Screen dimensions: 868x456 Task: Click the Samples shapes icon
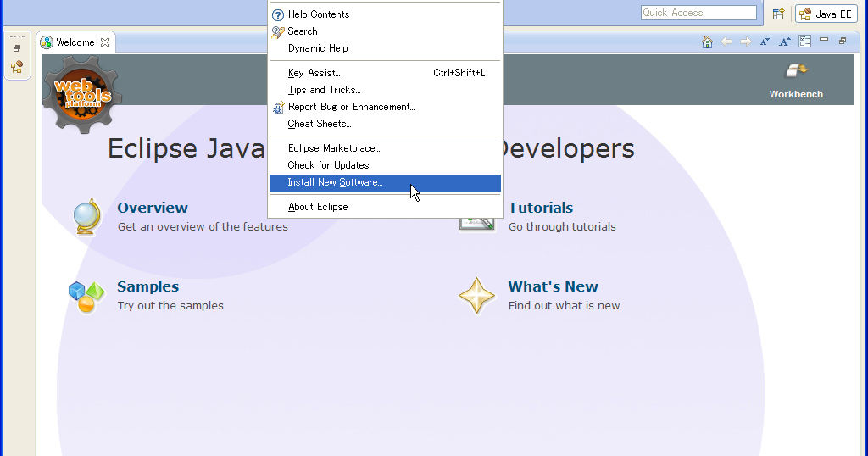[x=86, y=298]
